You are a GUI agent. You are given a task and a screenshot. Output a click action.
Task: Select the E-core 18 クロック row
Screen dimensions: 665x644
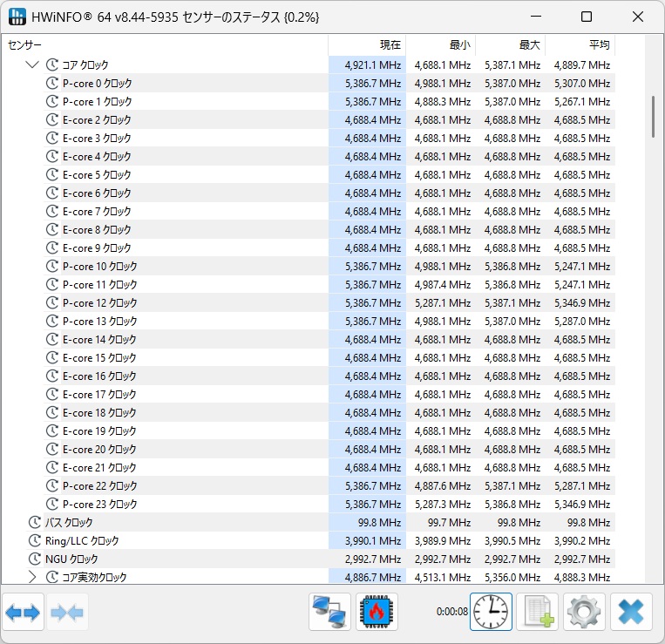tap(329, 412)
